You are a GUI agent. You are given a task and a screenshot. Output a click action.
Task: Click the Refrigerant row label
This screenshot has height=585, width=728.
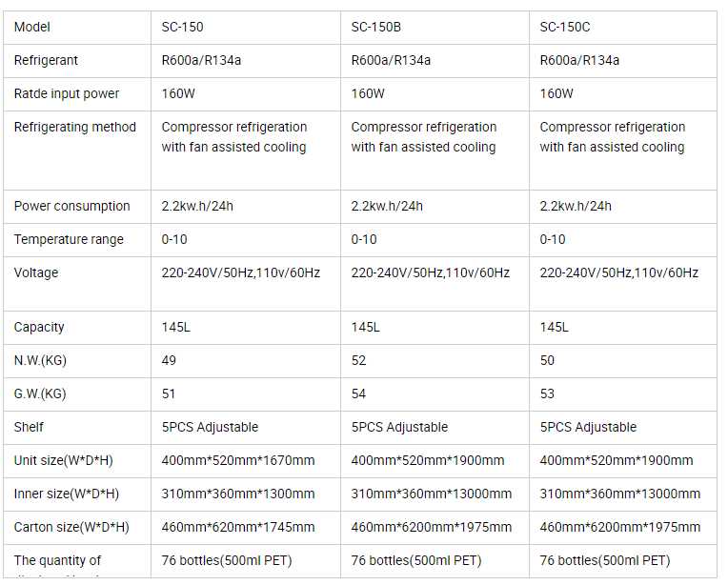pos(46,61)
